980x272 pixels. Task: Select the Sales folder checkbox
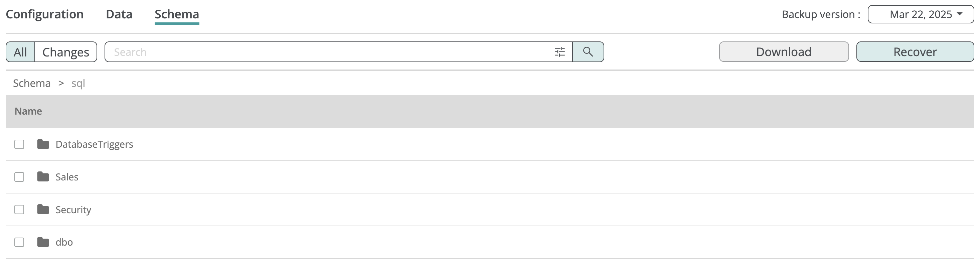(19, 177)
